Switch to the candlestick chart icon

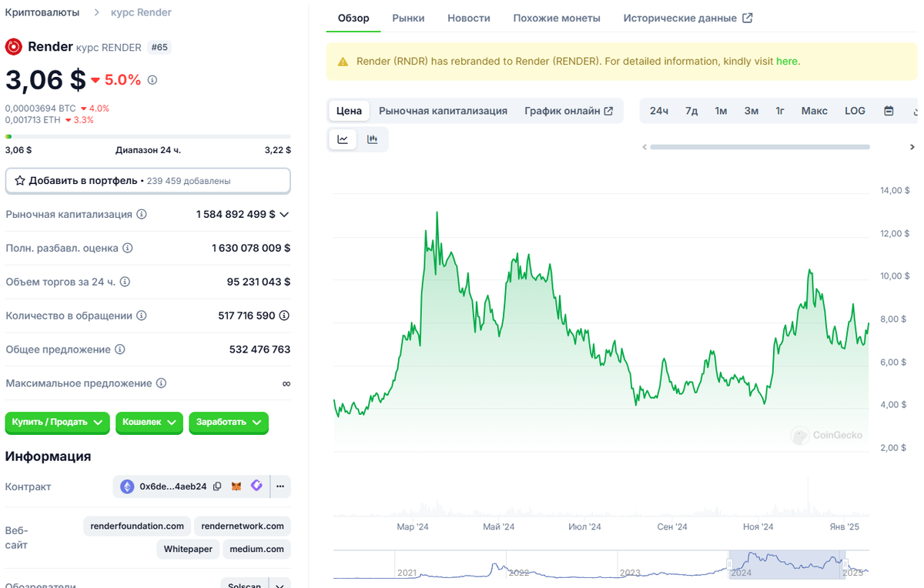click(x=375, y=139)
